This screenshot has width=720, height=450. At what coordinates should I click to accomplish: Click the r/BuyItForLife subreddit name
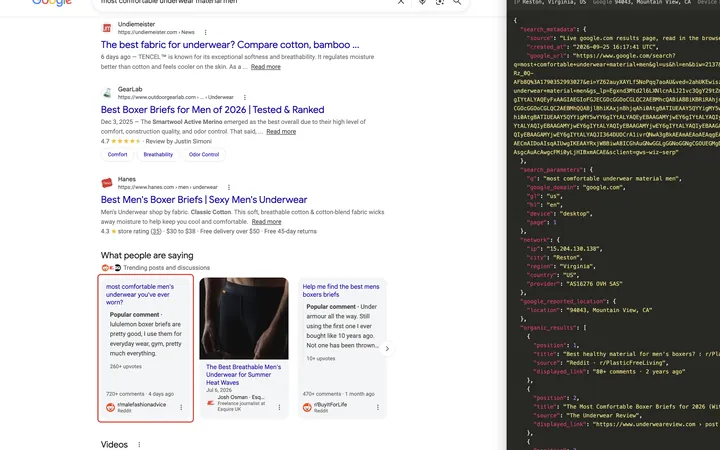click(331, 405)
